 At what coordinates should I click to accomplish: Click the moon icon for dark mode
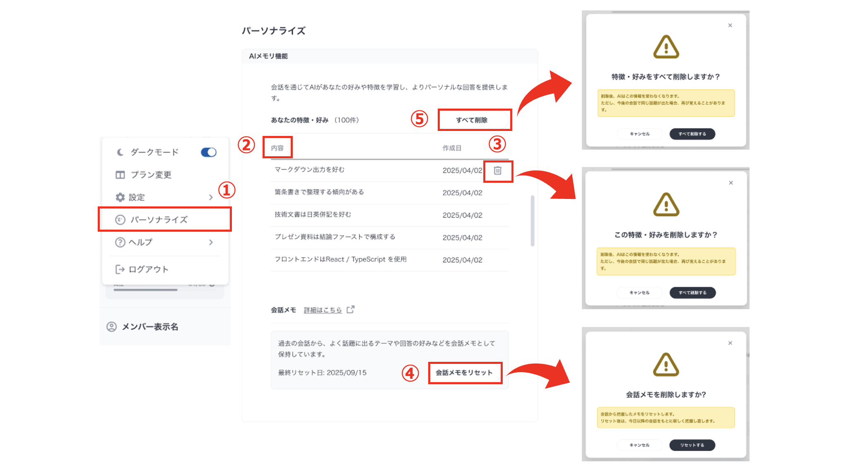(120, 152)
